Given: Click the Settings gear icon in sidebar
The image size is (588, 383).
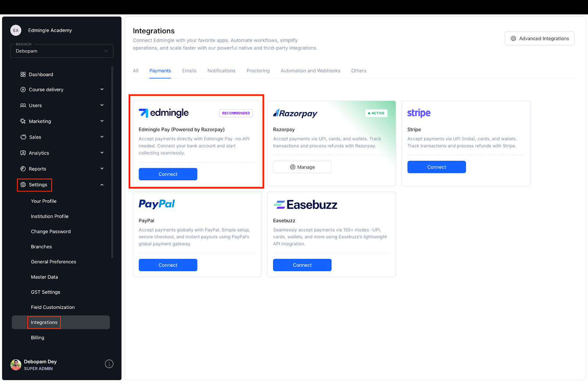Looking at the screenshot, I should click(x=23, y=185).
